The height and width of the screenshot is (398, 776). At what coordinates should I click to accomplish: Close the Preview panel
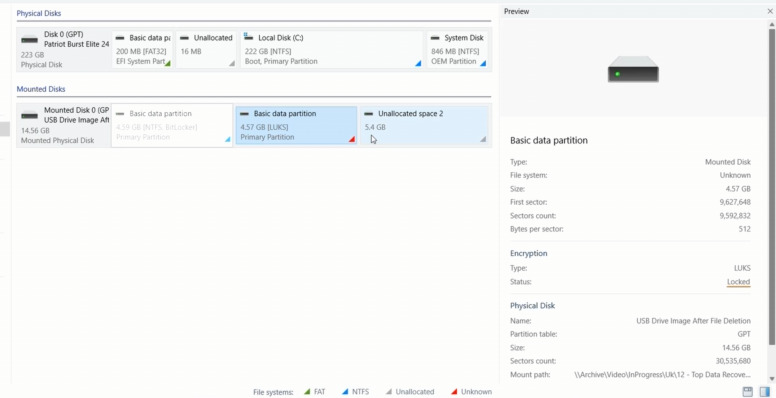(770, 11)
